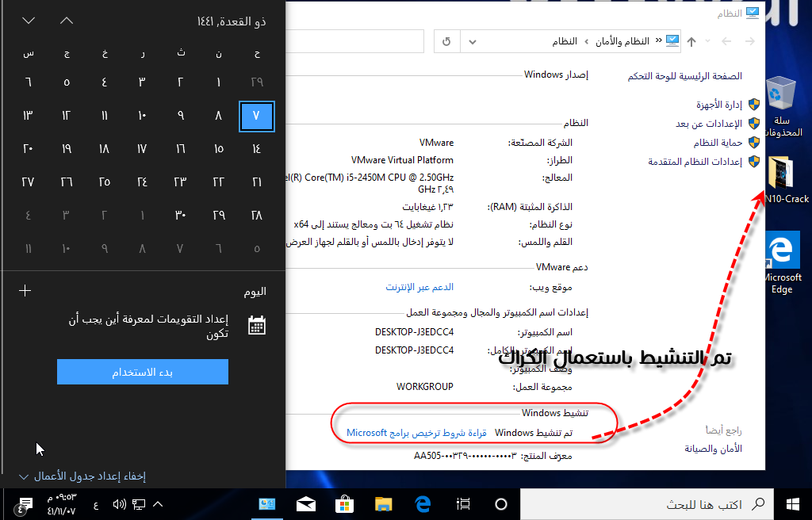The height and width of the screenshot is (520, 812).
Task: Open File Explorer from the taskbar
Action: click(x=384, y=504)
